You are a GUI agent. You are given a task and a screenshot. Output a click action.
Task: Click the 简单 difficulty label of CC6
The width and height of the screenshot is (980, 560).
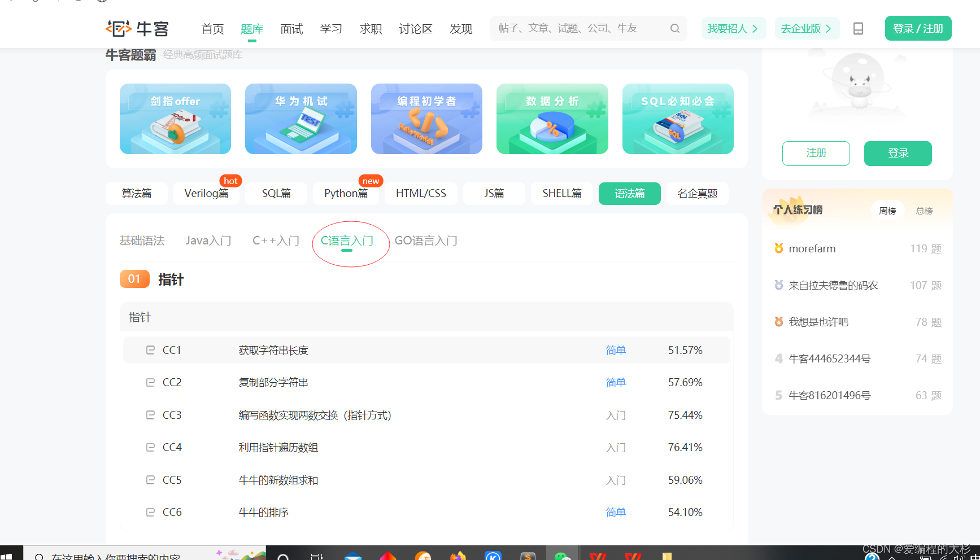click(616, 512)
